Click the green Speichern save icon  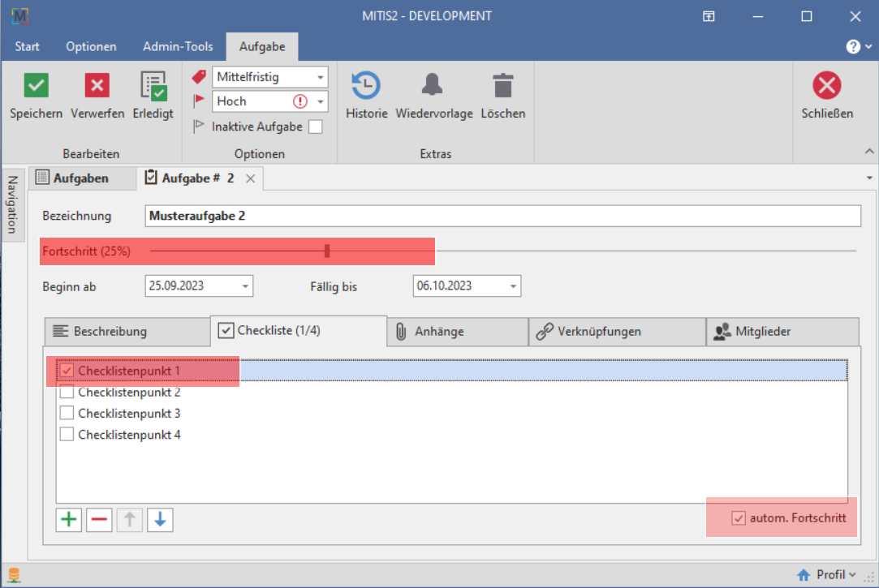(x=36, y=85)
